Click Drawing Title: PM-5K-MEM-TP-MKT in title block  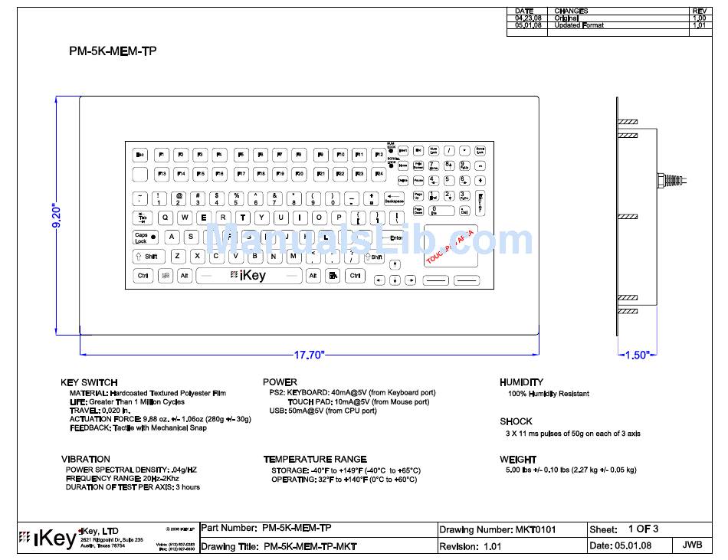click(x=319, y=546)
